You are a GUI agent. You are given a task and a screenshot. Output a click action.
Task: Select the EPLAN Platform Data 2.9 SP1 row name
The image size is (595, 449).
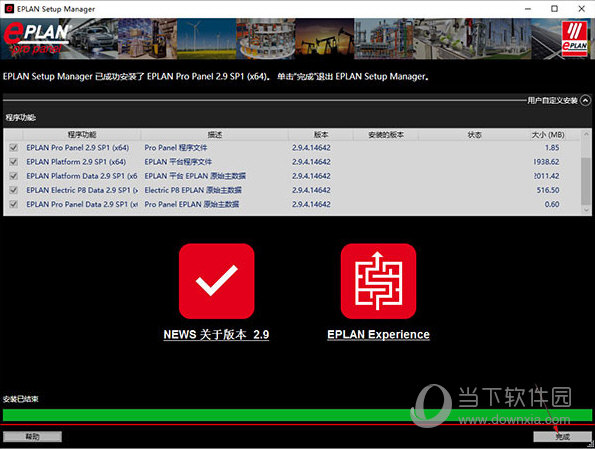(82, 176)
